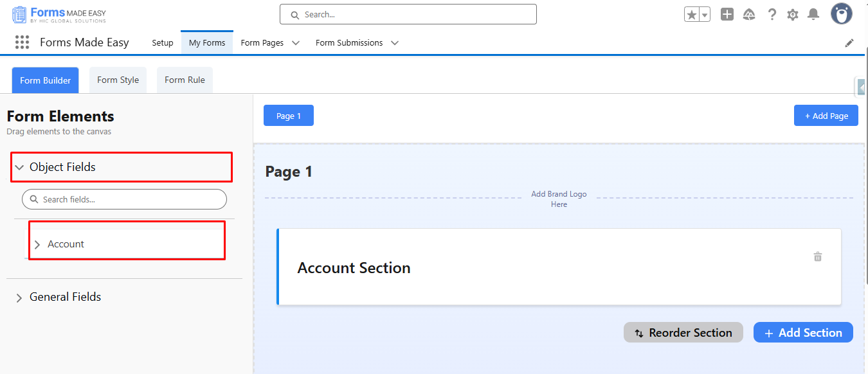Open the Setup gear icon
Image resolution: width=868 pixels, height=374 pixels.
(x=793, y=14)
